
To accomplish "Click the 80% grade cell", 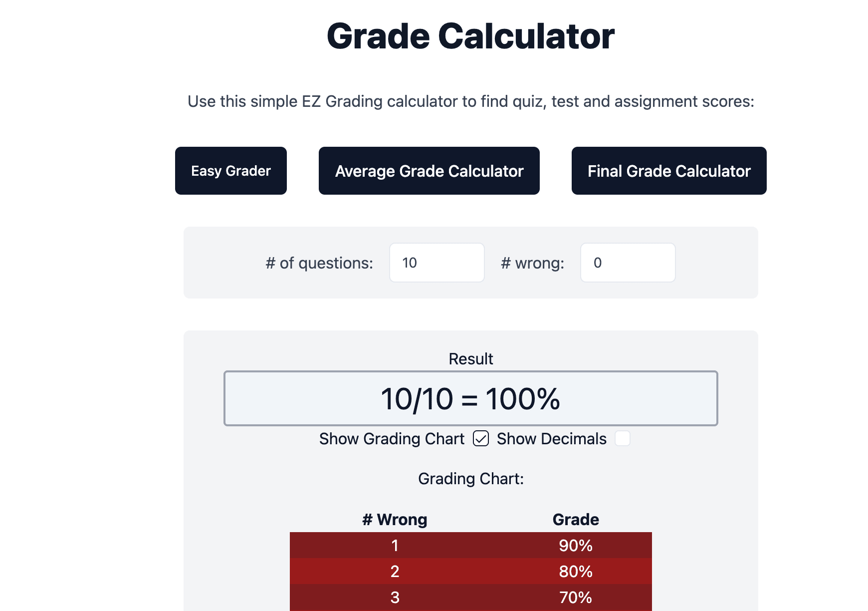I will pos(576,571).
